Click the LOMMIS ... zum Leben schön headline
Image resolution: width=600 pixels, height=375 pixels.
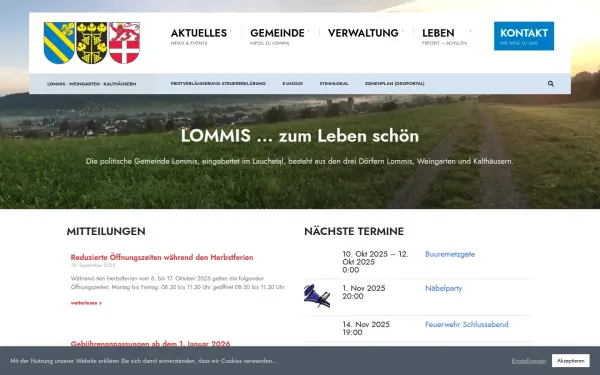300,136
